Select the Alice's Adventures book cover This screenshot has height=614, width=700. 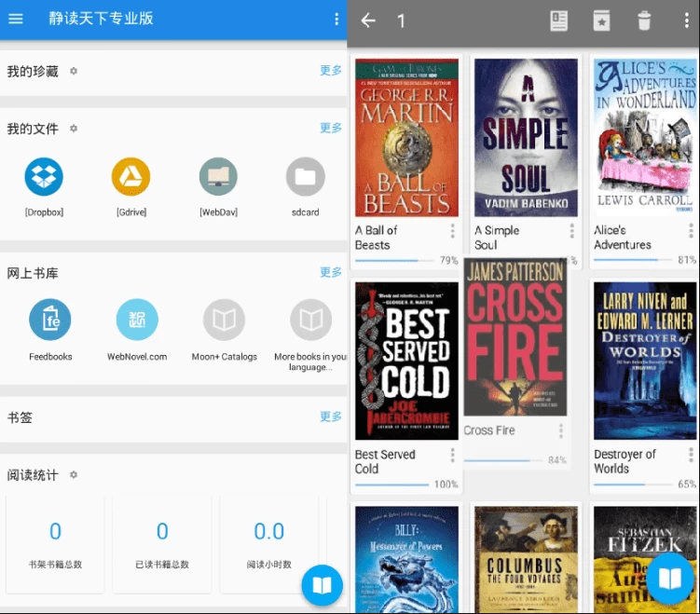pyautogui.click(x=645, y=138)
